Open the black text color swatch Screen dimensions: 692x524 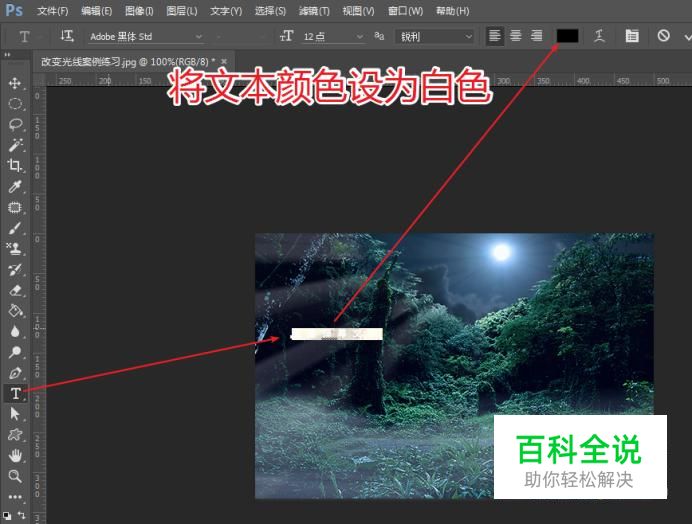(567, 36)
